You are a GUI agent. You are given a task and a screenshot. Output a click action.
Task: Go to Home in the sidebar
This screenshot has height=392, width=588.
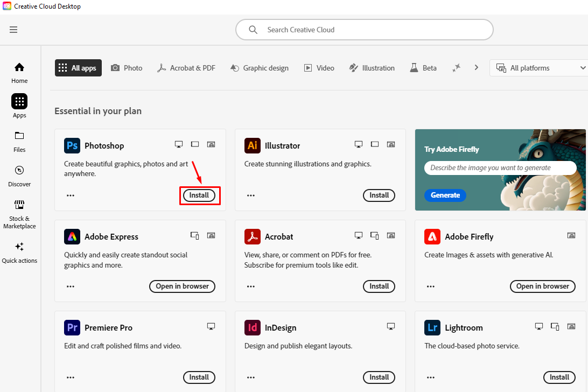click(x=19, y=73)
